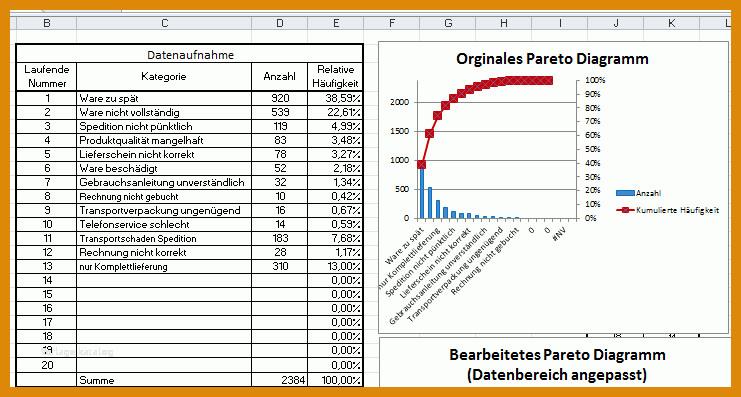
Task: Select the 'Orginales Pareto Diagramm' chart title
Action: pos(552,59)
